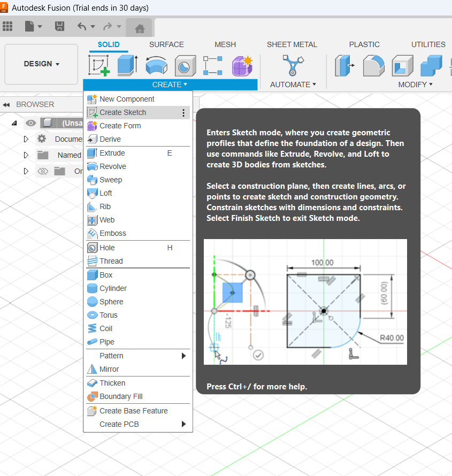Click the Origin folder icon

(x=59, y=171)
